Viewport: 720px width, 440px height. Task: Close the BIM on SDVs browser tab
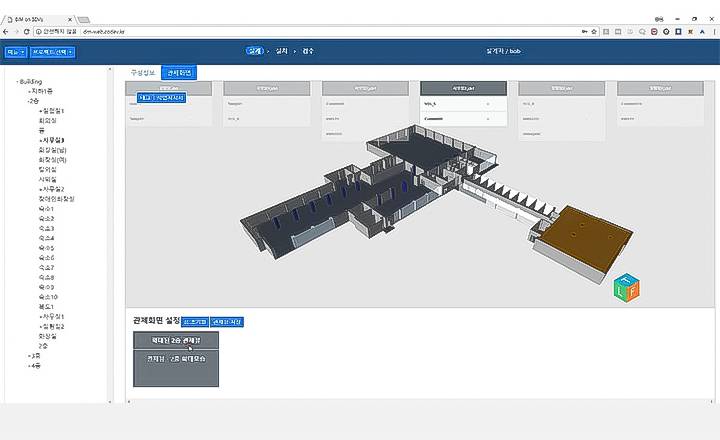coord(69,18)
